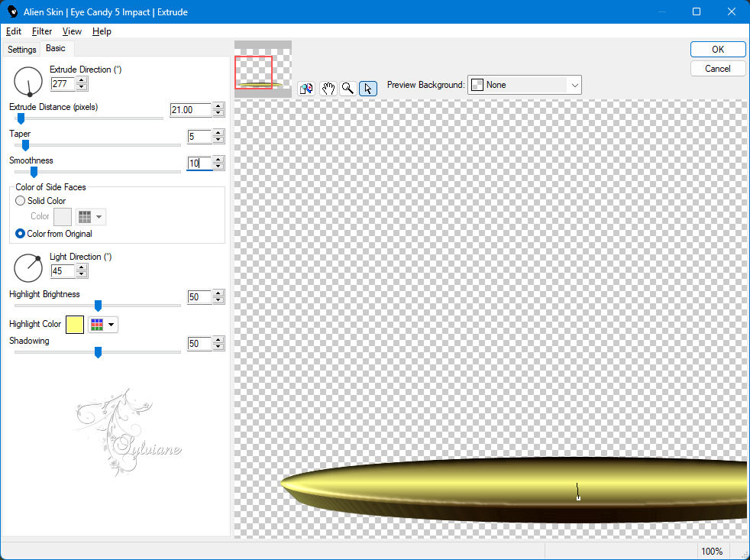
Task: Maximize the Extrude window
Action: pyautogui.click(x=697, y=11)
